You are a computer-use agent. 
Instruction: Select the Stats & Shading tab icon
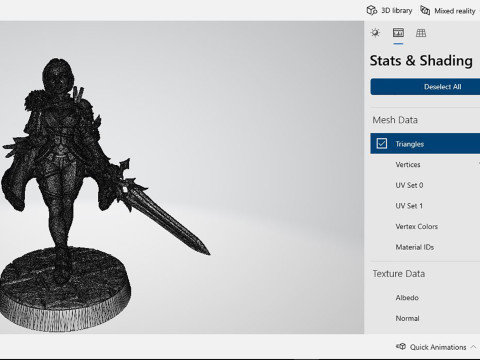[398, 33]
